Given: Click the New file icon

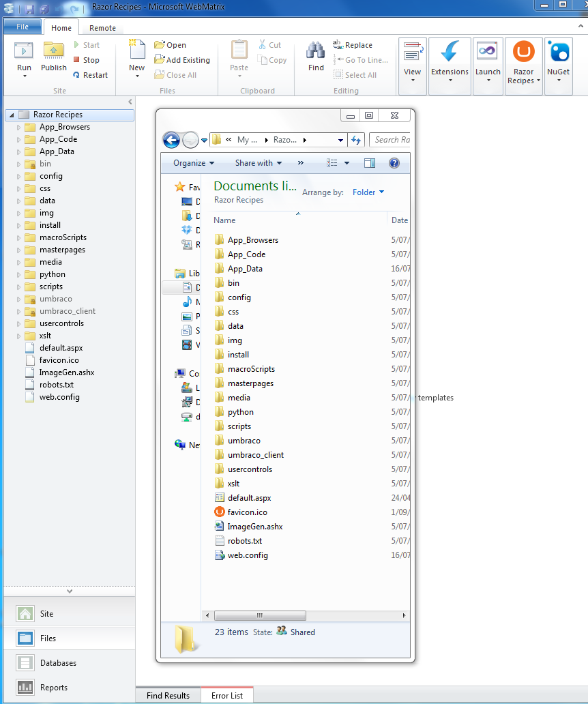Looking at the screenshot, I should (137, 49).
